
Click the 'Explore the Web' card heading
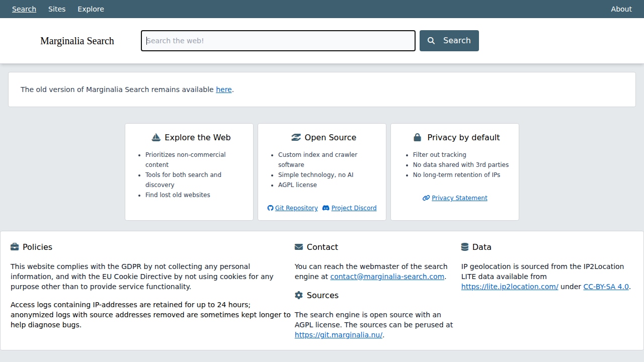[x=197, y=137]
